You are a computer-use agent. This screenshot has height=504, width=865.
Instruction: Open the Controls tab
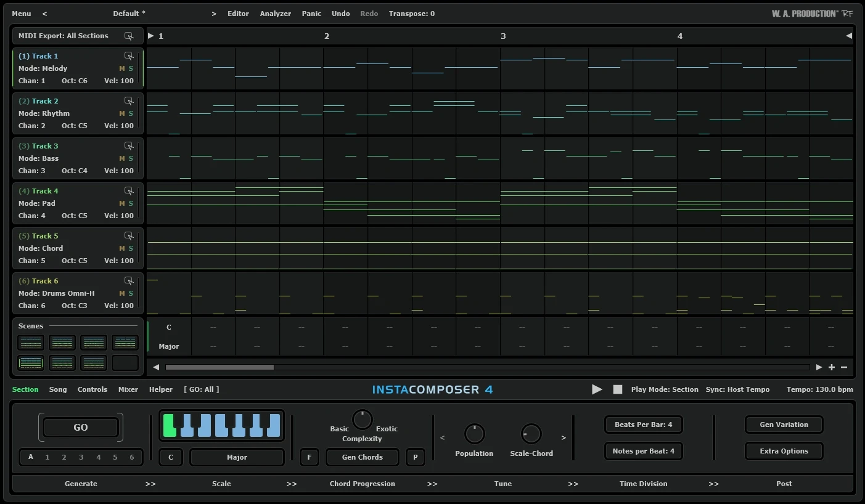92,389
